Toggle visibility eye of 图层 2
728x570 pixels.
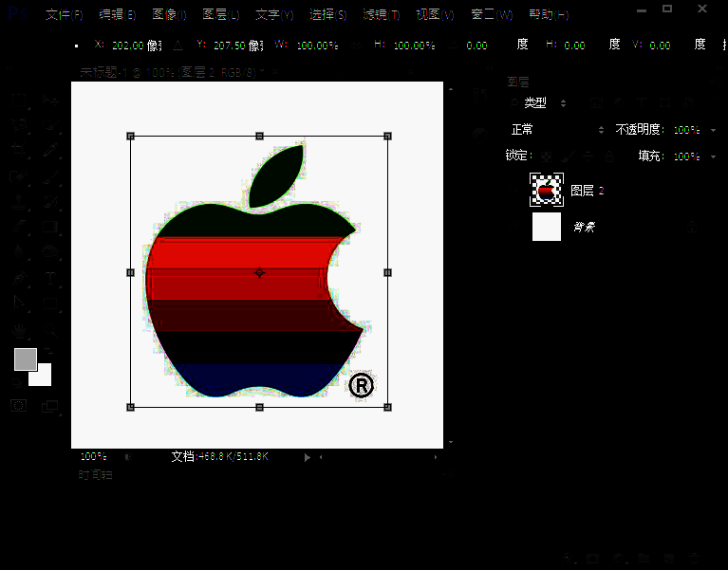513,191
